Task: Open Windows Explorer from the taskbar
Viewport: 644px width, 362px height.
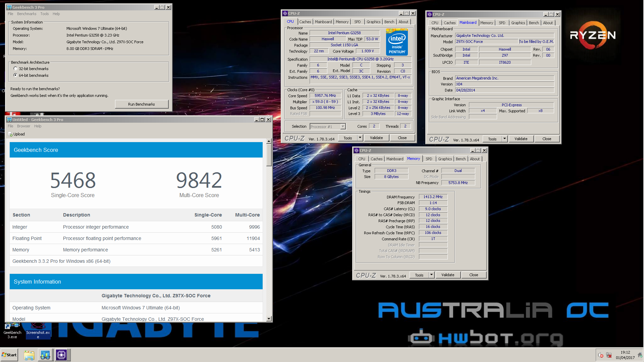Action: (29, 355)
